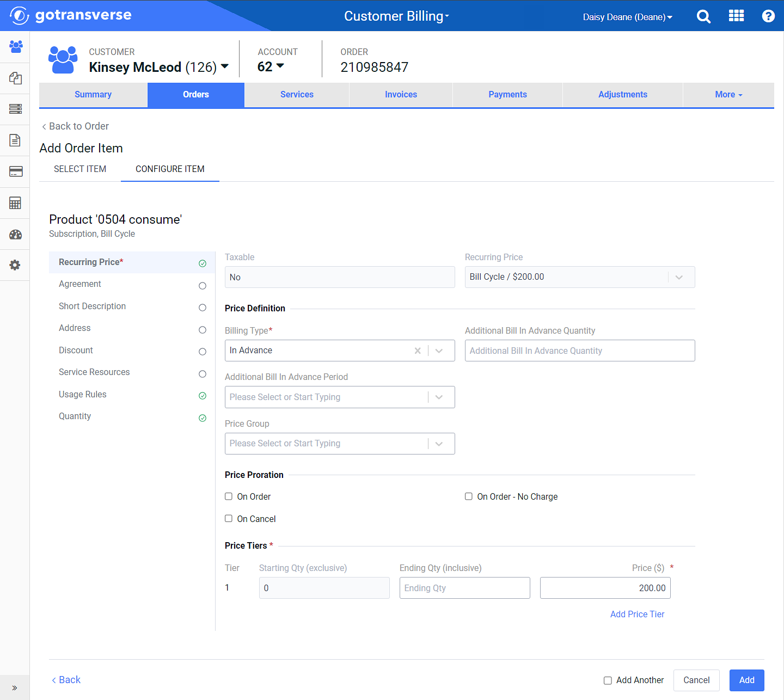Click Agreement status circle icon
The image size is (784, 700).
(203, 286)
